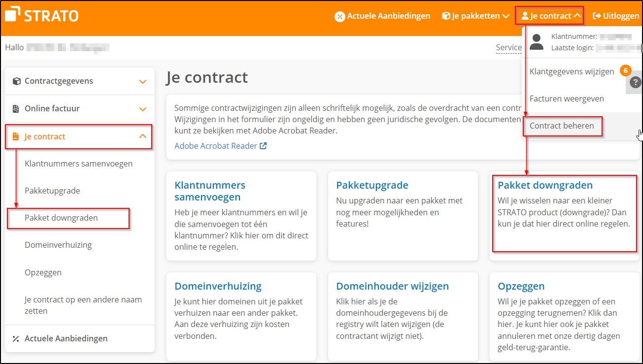Click the orange notification badge showing 6
The image size is (643, 364).
pyautogui.click(x=625, y=71)
